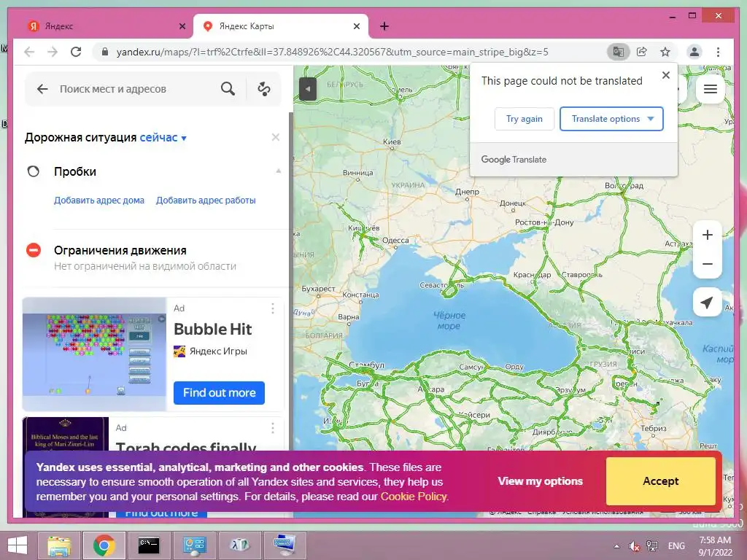Open the сейчас time dropdown
Viewport: 747px width, 560px height.
(163, 138)
